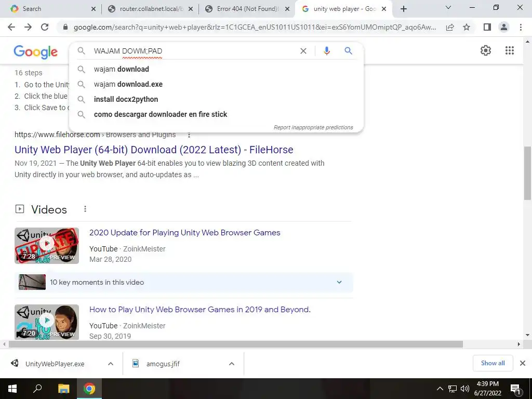Viewport: 532px width, 399px height.
Task: View site information lock icon
Action: pos(66,27)
